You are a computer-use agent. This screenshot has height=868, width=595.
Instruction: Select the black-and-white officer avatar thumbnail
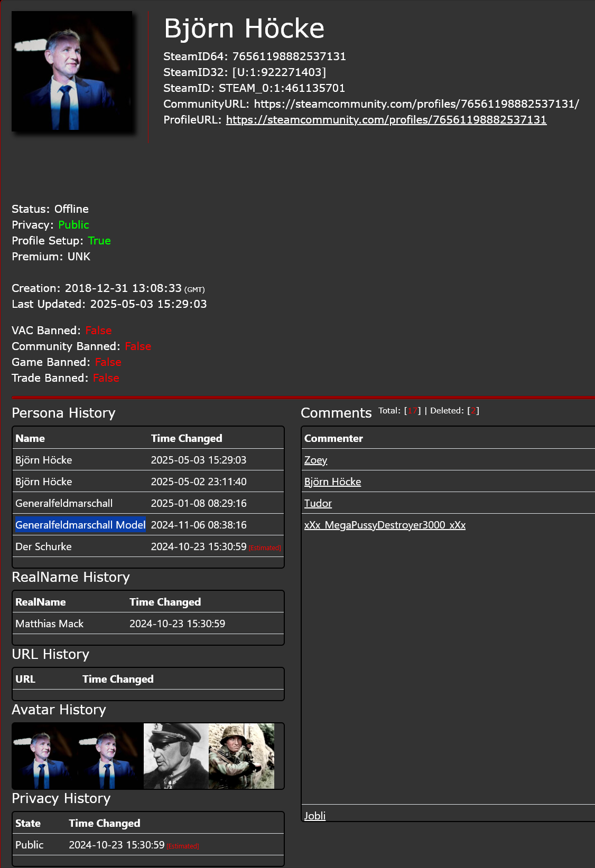tap(176, 756)
